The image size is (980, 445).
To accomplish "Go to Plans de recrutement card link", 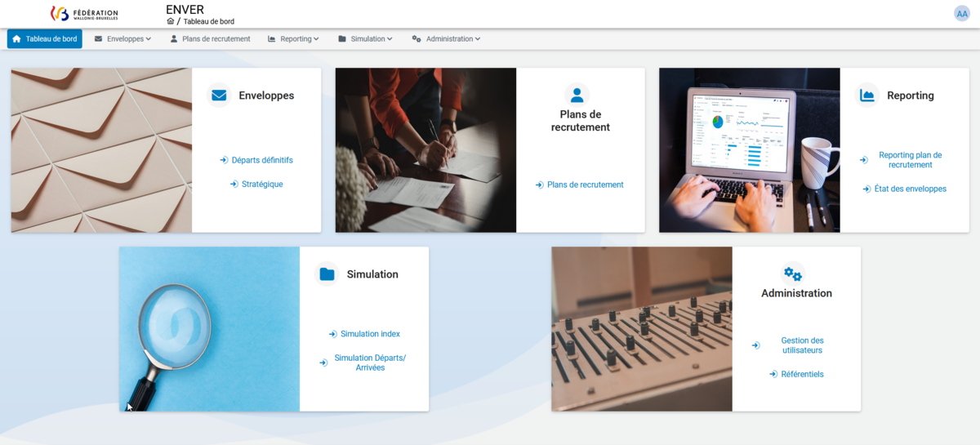I will tap(586, 185).
